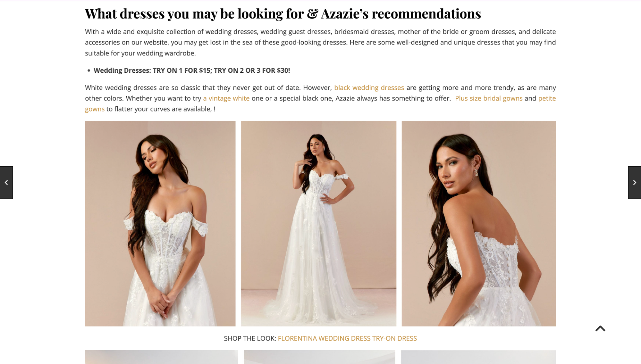This screenshot has height=364, width=641.
Task: Click the partially visible bottom-right image
Action: pos(478,357)
